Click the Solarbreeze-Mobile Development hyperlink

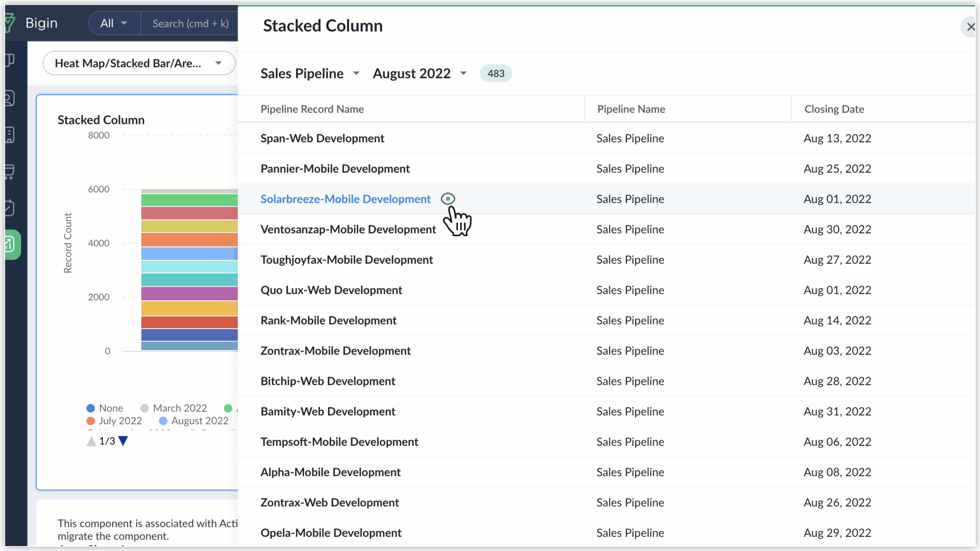[345, 199]
